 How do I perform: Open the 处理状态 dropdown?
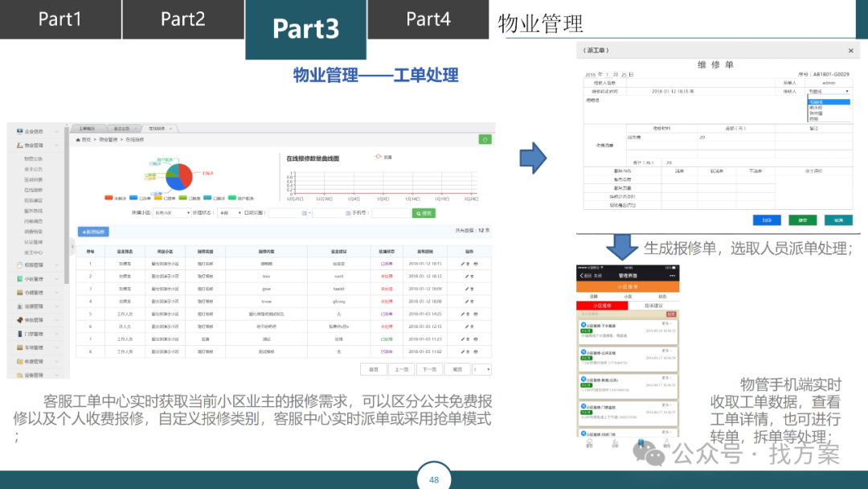click(229, 213)
